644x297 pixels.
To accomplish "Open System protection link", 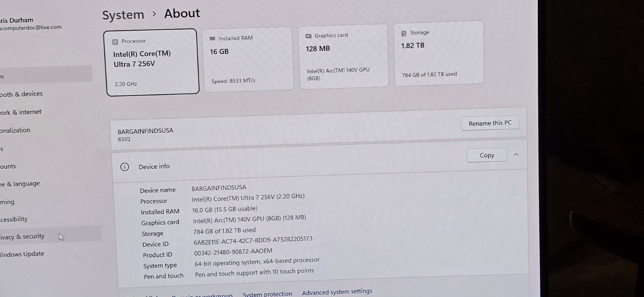I will (267, 294).
